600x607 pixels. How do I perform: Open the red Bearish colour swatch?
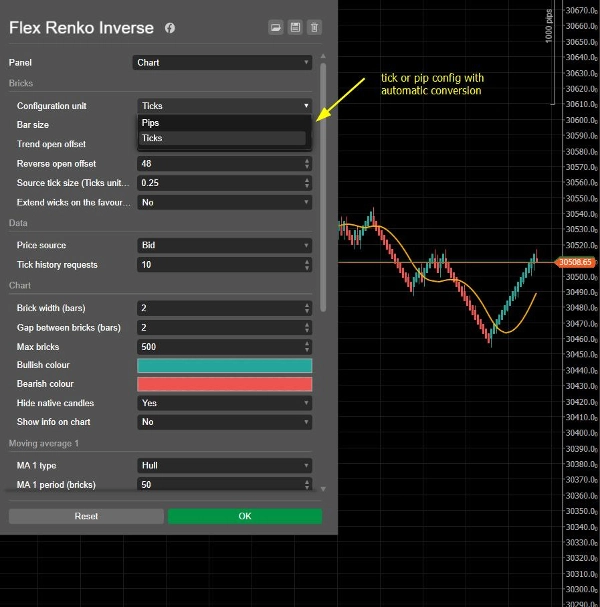(225, 384)
